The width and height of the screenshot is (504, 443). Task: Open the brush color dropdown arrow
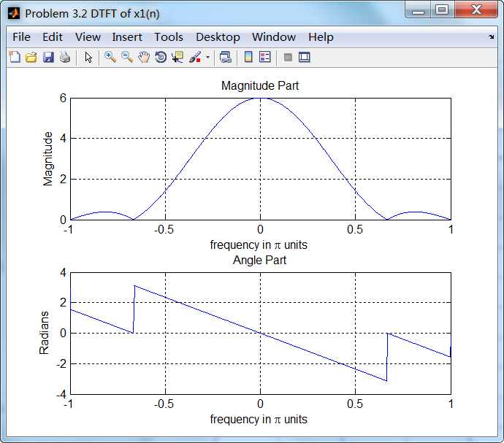click(x=207, y=58)
